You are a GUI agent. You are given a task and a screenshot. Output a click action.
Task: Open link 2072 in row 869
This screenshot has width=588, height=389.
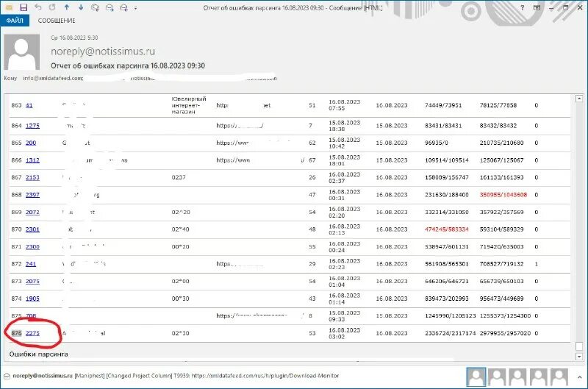[x=32, y=212]
